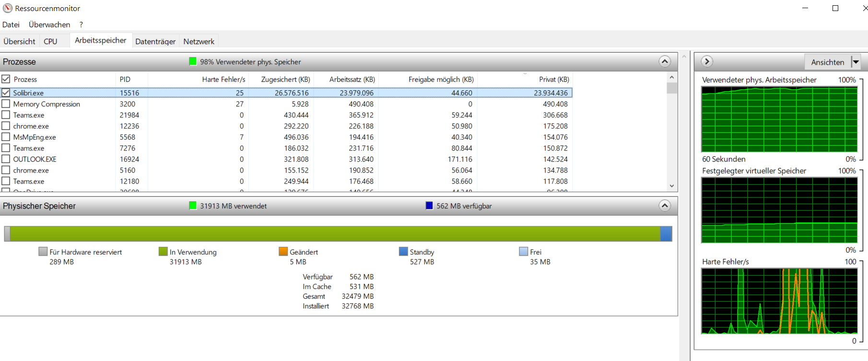Screen dimensions: 868x361
Task: Select the OUTLOOK.EXE row name
Action: [x=35, y=159]
